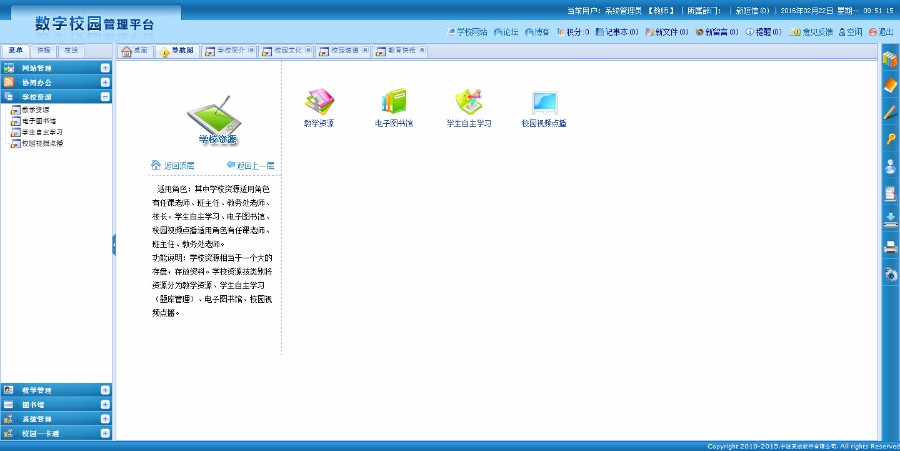Open the 学生自主学习 icon
The width and height of the screenshot is (900, 451).
(x=468, y=102)
